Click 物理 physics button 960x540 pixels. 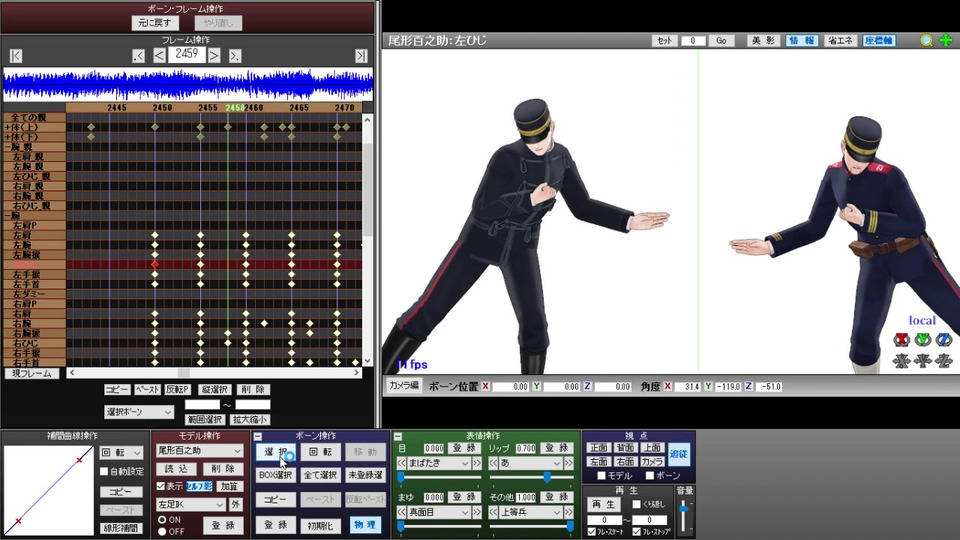click(365, 525)
